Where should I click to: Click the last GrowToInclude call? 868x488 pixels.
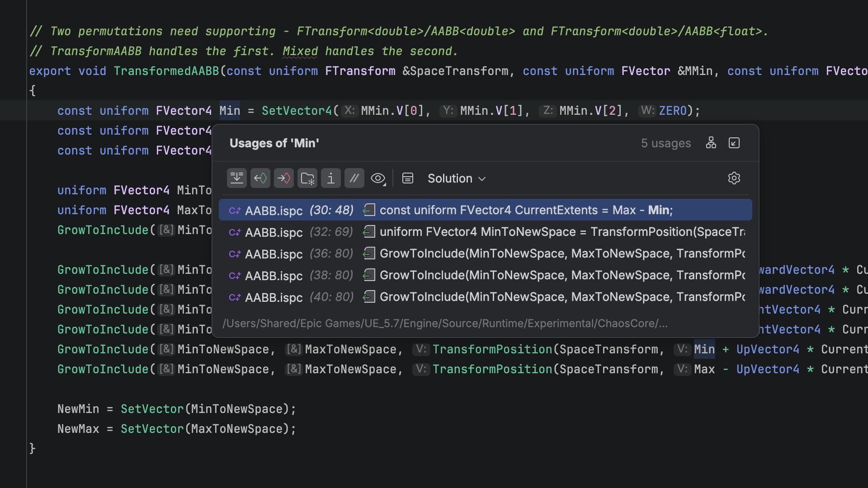pos(103,369)
